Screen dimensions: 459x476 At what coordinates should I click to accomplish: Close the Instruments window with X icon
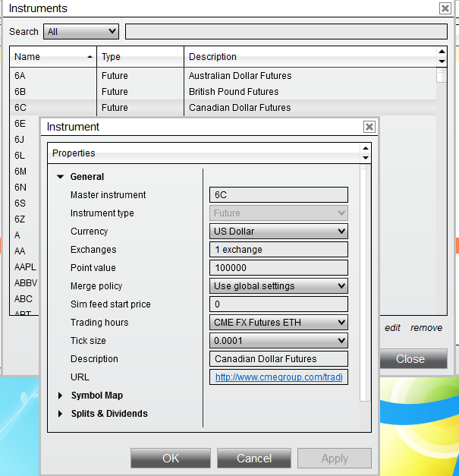(445, 8)
